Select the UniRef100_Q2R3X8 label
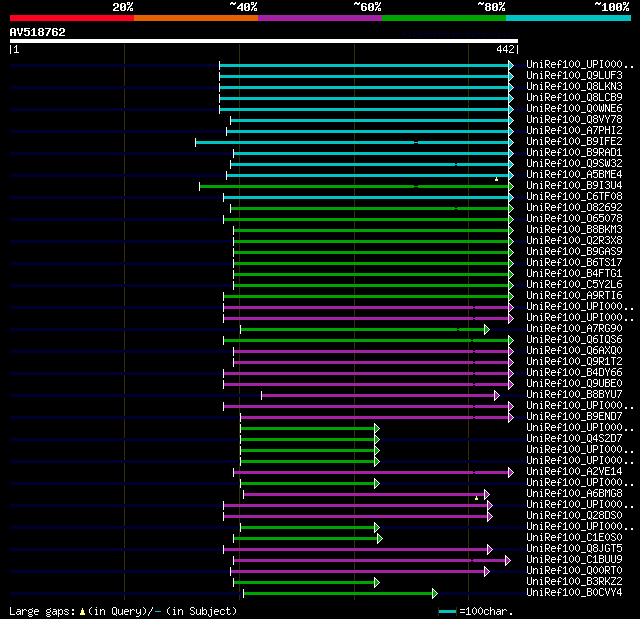The height and width of the screenshot is (619, 640). (x=574, y=241)
